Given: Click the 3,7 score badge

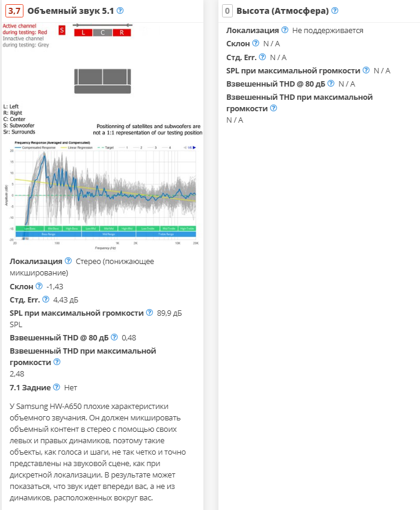Looking at the screenshot, I should tap(15, 11).
